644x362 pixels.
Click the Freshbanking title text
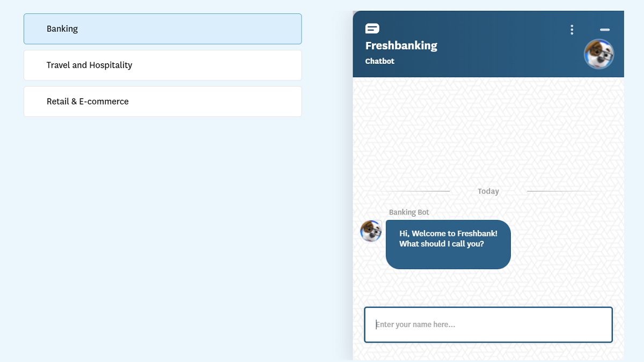coord(401,46)
